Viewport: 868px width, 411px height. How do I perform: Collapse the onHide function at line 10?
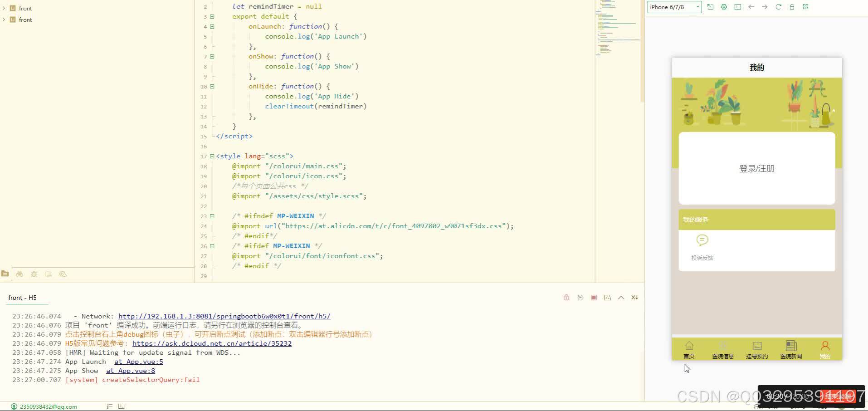pyautogui.click(x=212, y=86)
